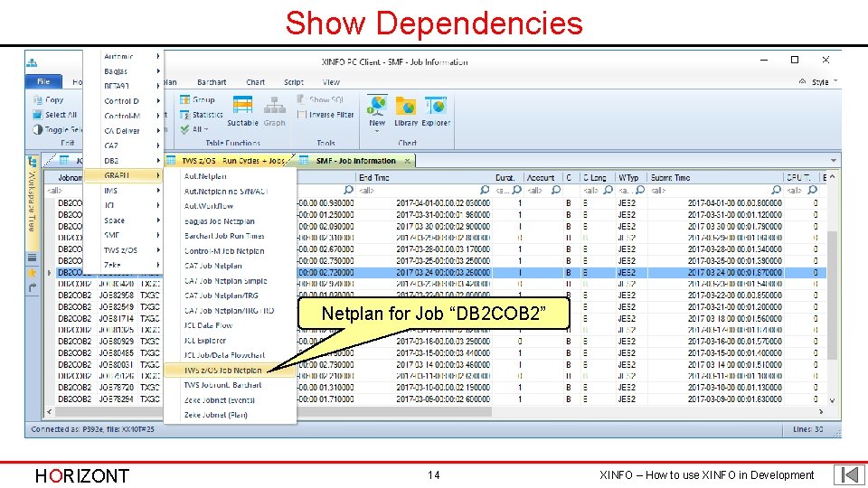Click the Graph icon in Table Functions
Image resolution: width=868 pixels, height=488 pixels.
(x=274, y=106)
